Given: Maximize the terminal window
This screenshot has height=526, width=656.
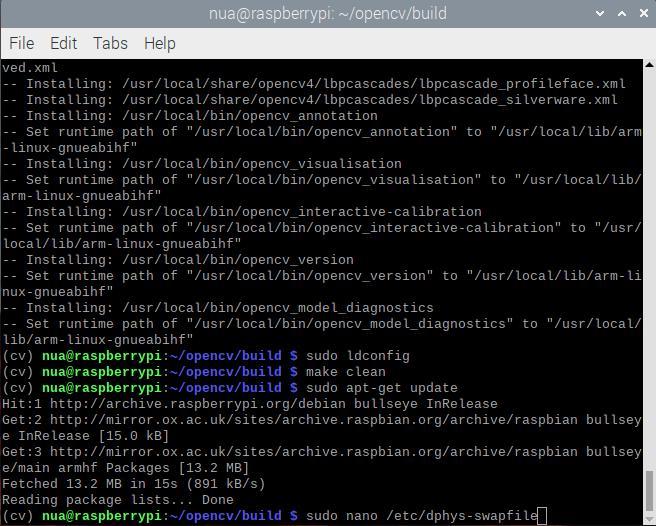Looking at the screenshot, I should point(620,14).
